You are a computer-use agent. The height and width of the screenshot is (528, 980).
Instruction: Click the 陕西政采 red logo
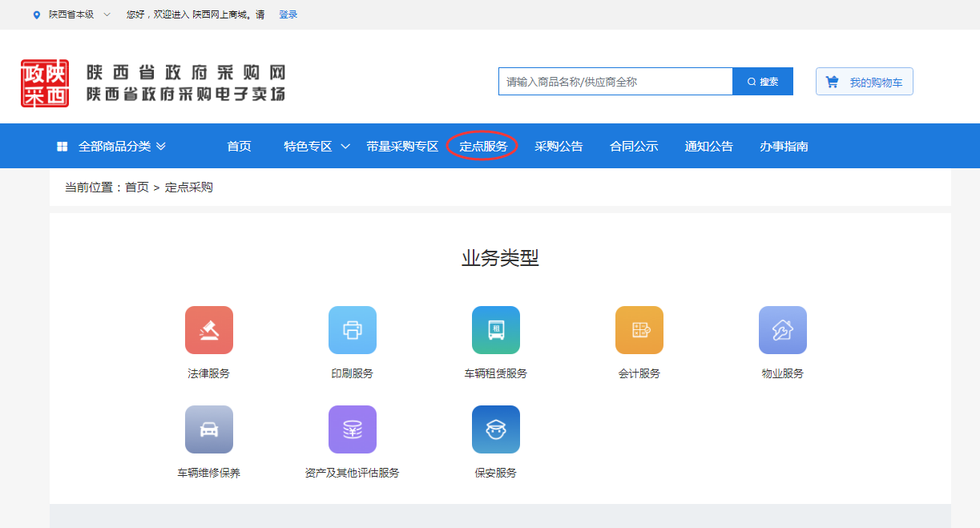(45, 83)
